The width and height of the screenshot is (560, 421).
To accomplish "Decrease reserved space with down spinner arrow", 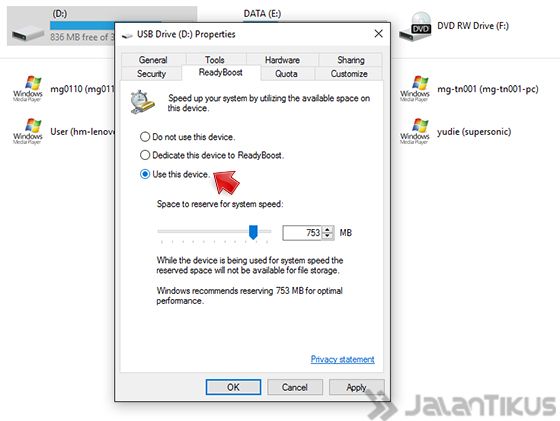I will [x=328, y=236].
